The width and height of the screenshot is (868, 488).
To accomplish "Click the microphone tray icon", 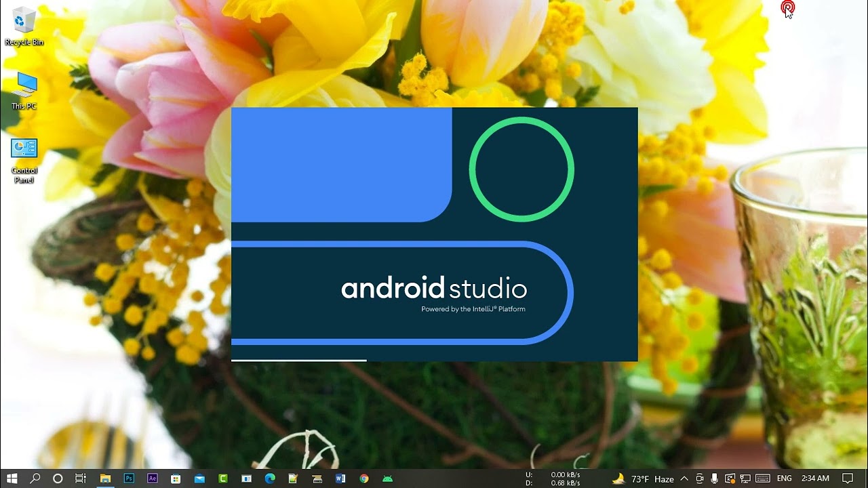I will pyautogui.click(x=715, y=479).
